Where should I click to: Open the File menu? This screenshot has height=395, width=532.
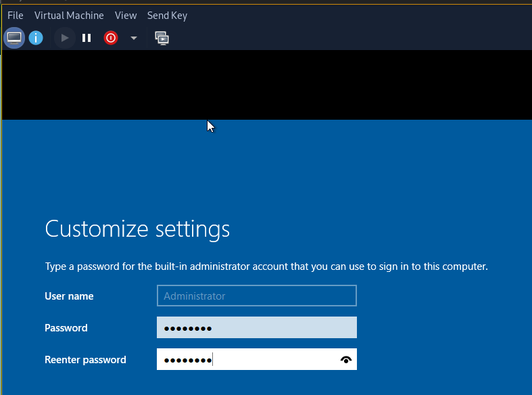click(x=16, y=16)
